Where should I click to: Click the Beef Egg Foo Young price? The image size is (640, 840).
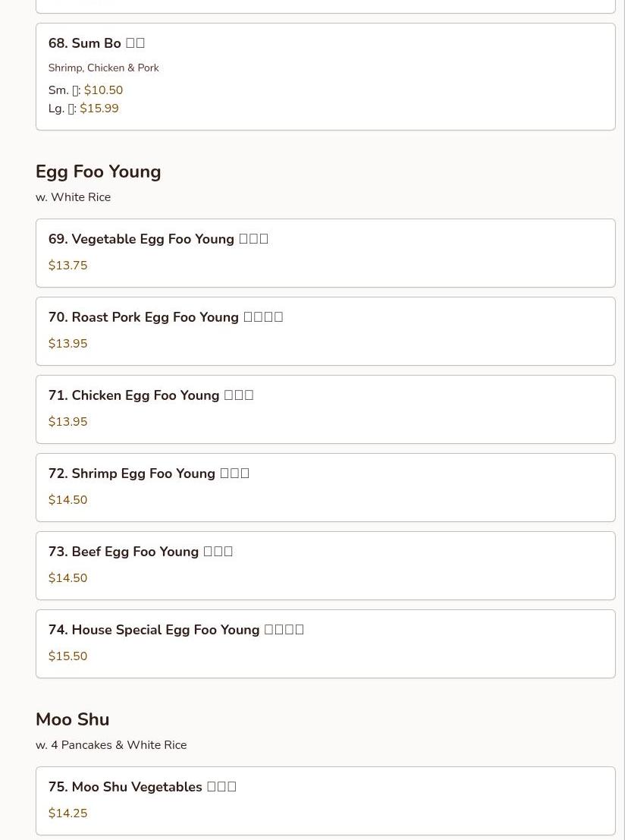click(x=68, y=578)
